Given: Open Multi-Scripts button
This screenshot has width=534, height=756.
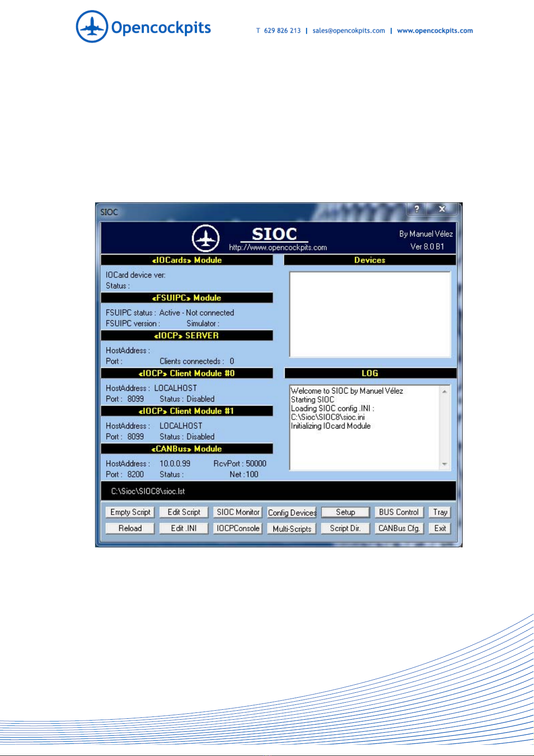Looking at the screenshot, I should point(292,529).
